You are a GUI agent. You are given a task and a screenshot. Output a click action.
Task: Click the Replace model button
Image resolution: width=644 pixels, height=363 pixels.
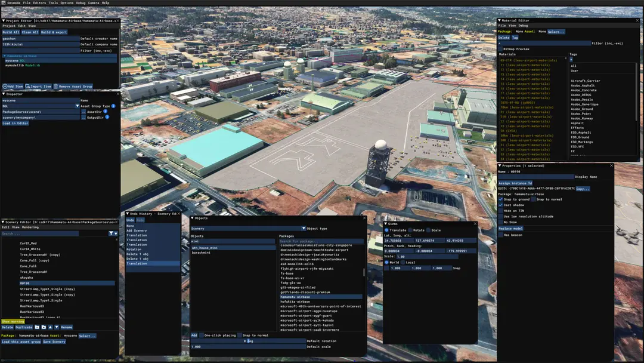point(510,229)
